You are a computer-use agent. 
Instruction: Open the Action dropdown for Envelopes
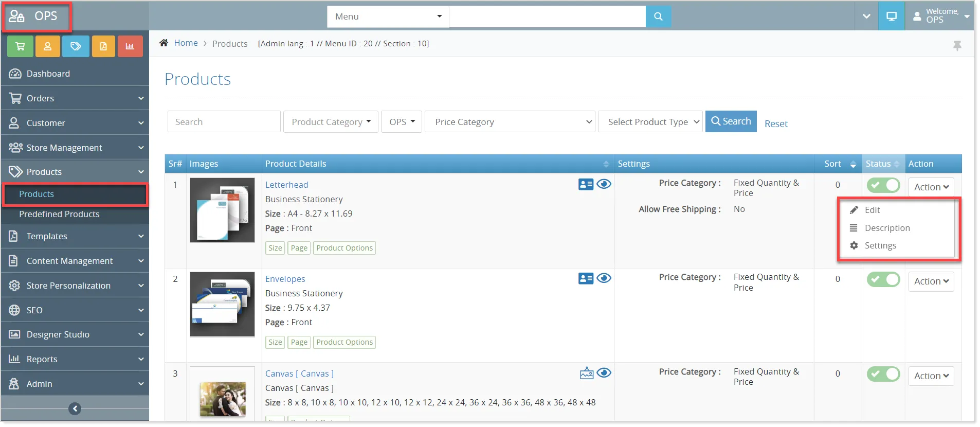point(931,281)
